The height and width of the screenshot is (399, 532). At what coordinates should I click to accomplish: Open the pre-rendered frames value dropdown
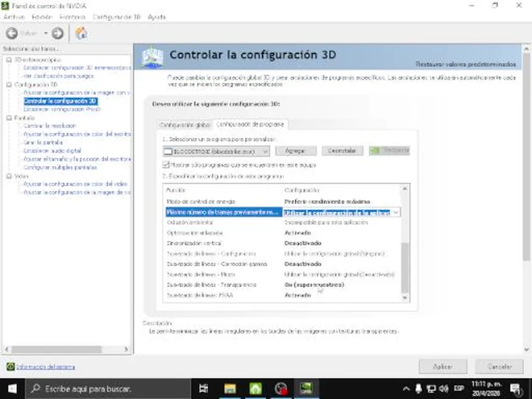pyautogui.click(x=396, y=212)
